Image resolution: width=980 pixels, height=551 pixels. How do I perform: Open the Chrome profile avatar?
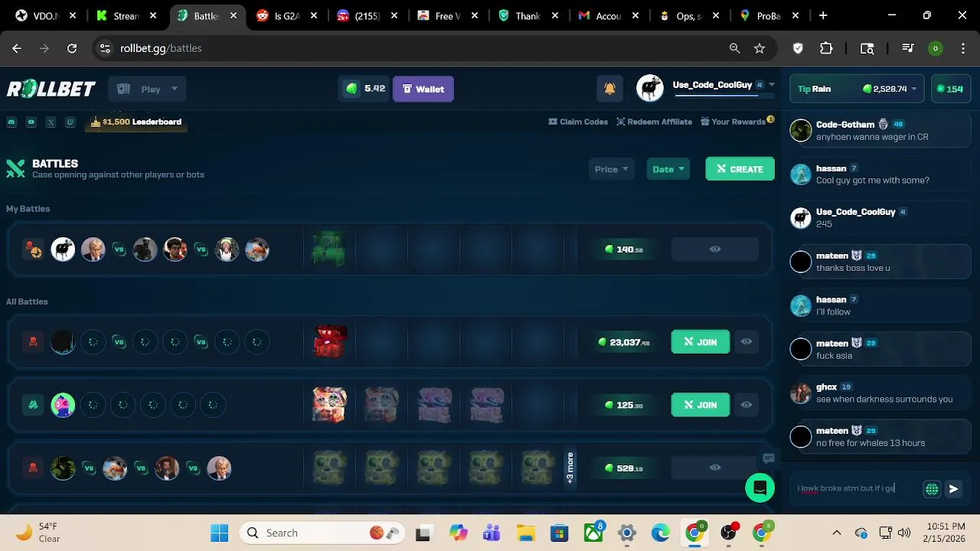pyautogui.click(x=935, y=48)
